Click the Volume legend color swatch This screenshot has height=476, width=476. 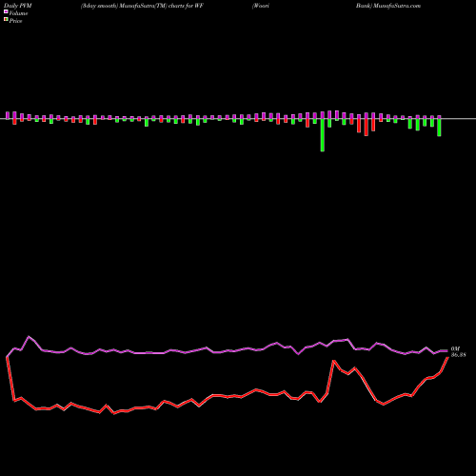pyautogui.click(x=6, y=12)
